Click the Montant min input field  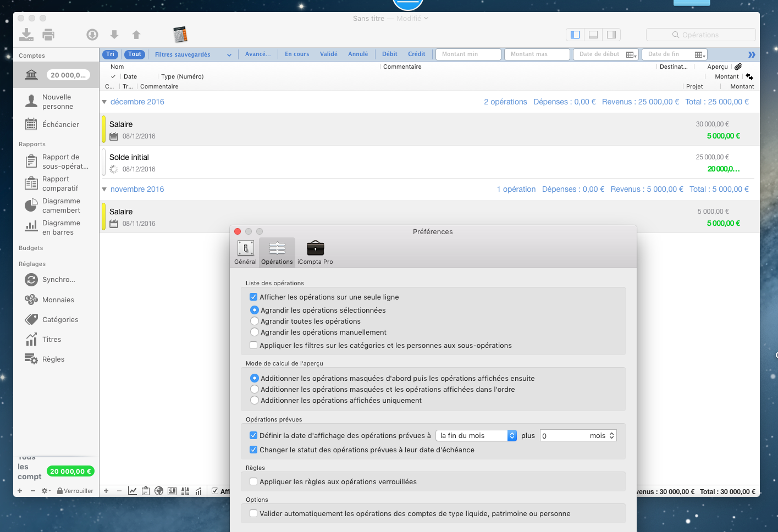(x=468, y=54)
